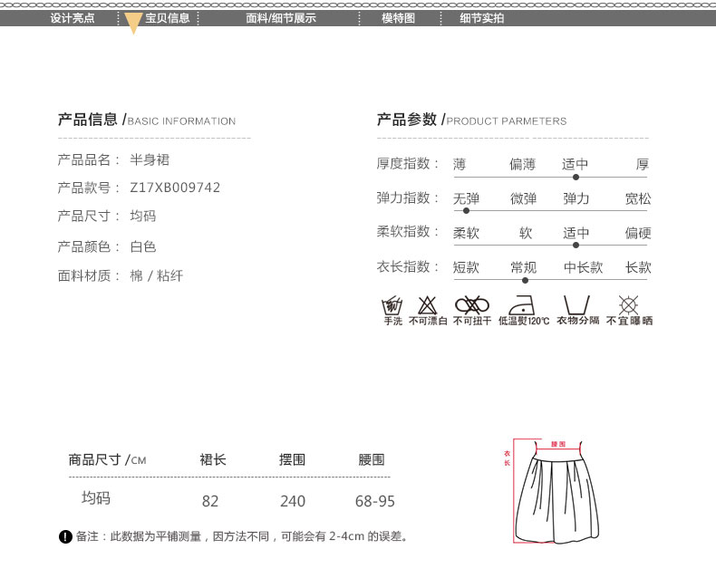This screenshot has width=716, height=588.
Task: Click the 半身裙 product name value
Action: (x=150, y=159)
